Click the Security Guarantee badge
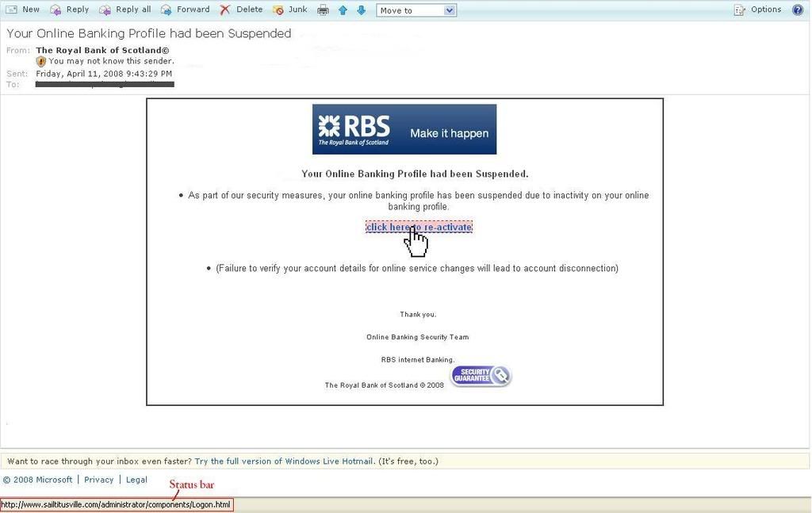 click(481, 375)
